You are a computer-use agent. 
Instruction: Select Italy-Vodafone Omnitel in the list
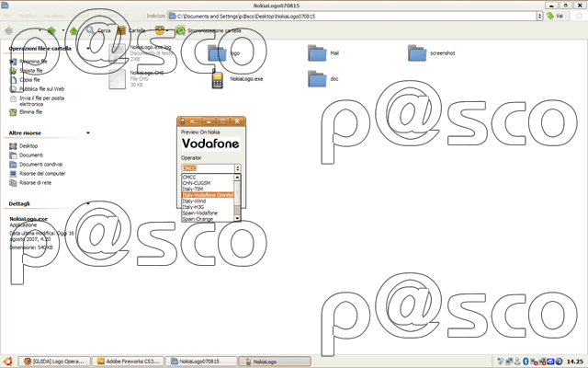209,195
